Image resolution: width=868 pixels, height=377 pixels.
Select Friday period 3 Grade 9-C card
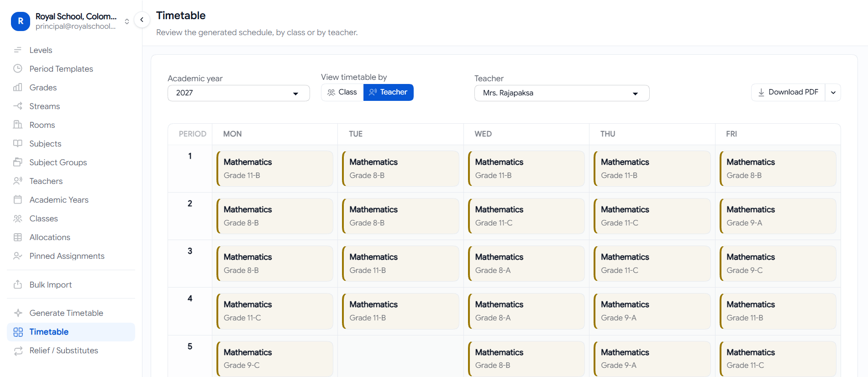[x=778, y=263]
